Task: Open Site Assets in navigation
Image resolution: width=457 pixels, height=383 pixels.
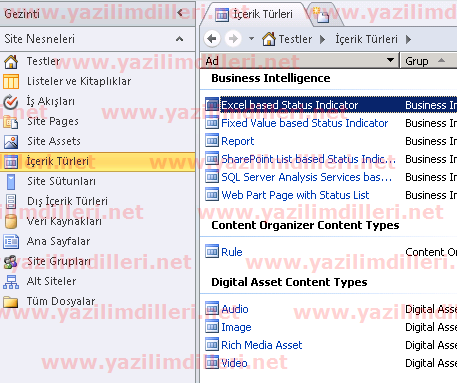Action: [x=54, y=141]
